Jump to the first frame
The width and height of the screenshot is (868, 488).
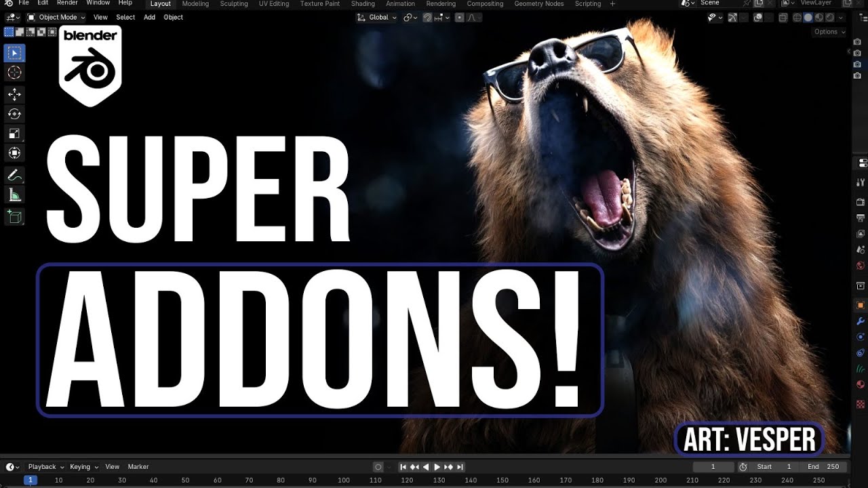pos(403,467)
